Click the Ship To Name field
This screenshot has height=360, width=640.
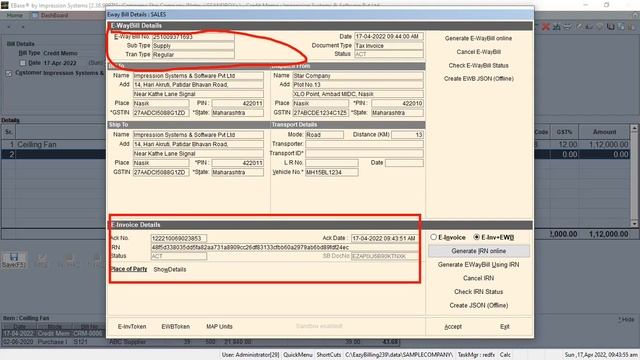coord(198,135)
